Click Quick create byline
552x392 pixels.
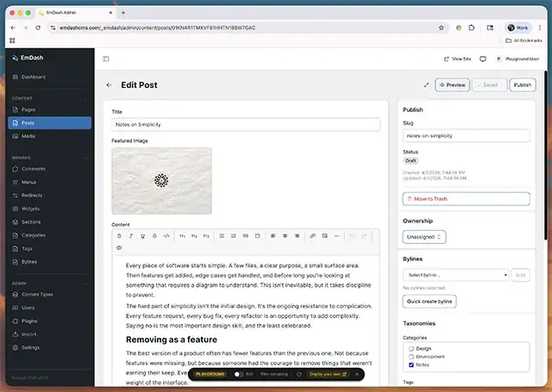(430, 302)
